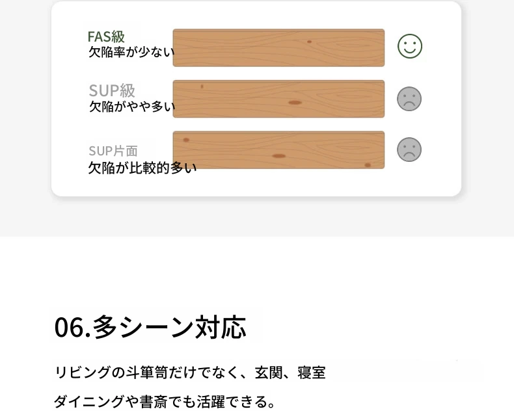The width and height of the screenshot is (514, 420).
Task: Click the 欠陥率が少ない description text
Action: pos(131,52)
